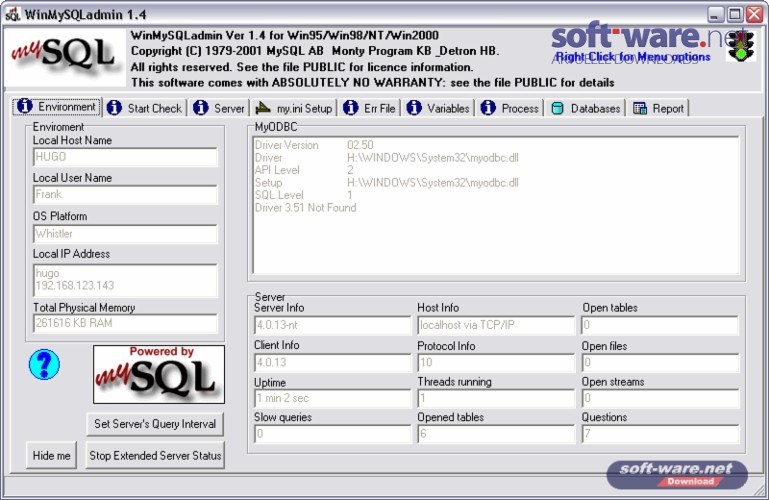Click the Total Physical Memory field
Image resolution: width=769 pixels, height=500 pixels.
click(125, 324)
